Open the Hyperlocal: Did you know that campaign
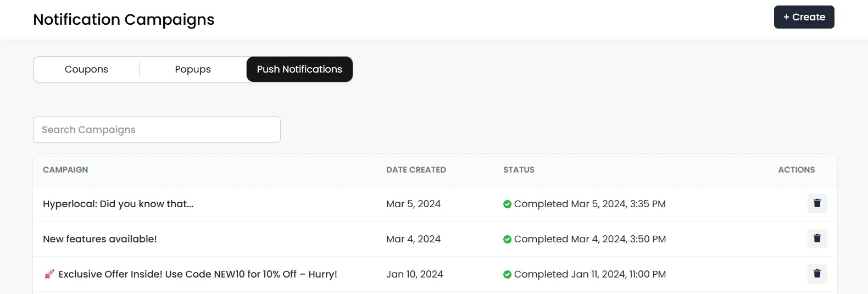The width and height of the screenshot is (868, 294). coord(118,204)
